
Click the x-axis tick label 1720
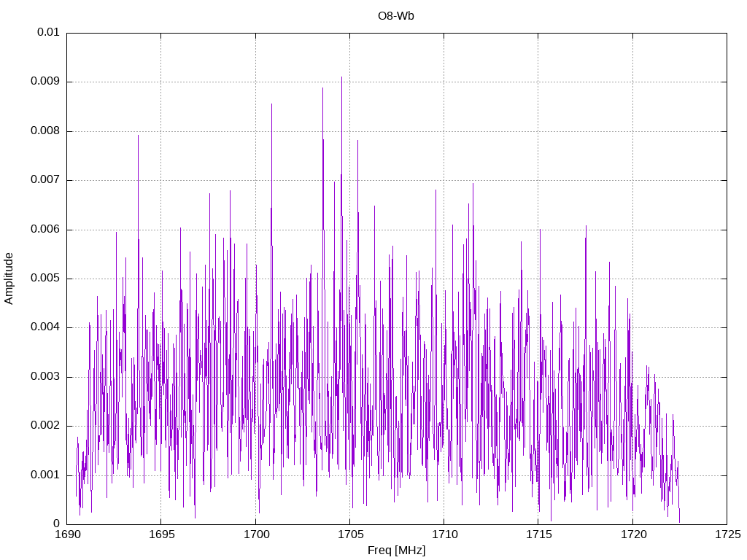(633, 534)
